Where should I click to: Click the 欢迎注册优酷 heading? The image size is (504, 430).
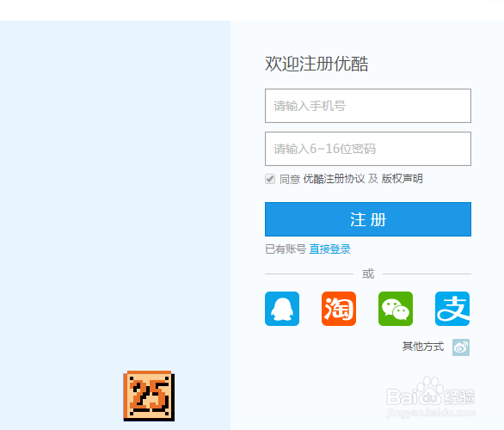click(317, 64)
